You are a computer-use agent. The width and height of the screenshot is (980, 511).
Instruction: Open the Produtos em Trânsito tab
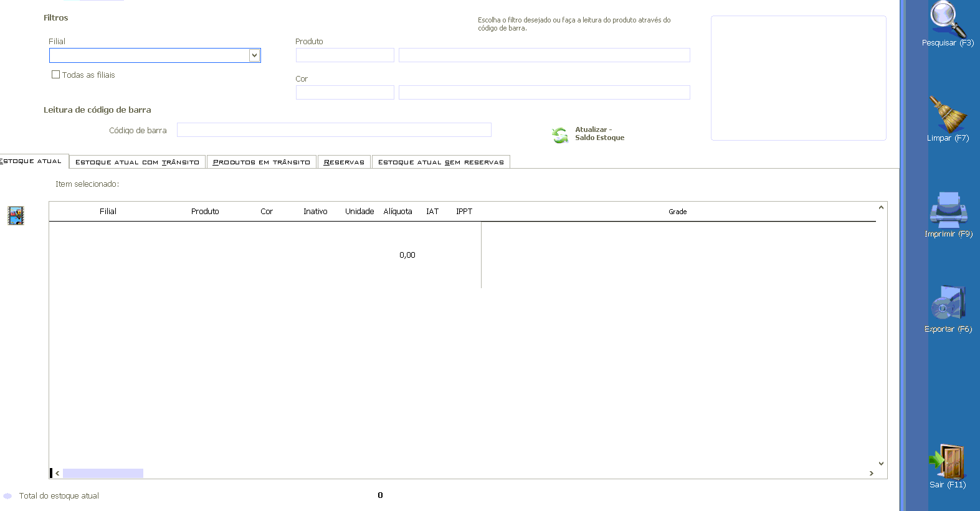coord(261,162)
